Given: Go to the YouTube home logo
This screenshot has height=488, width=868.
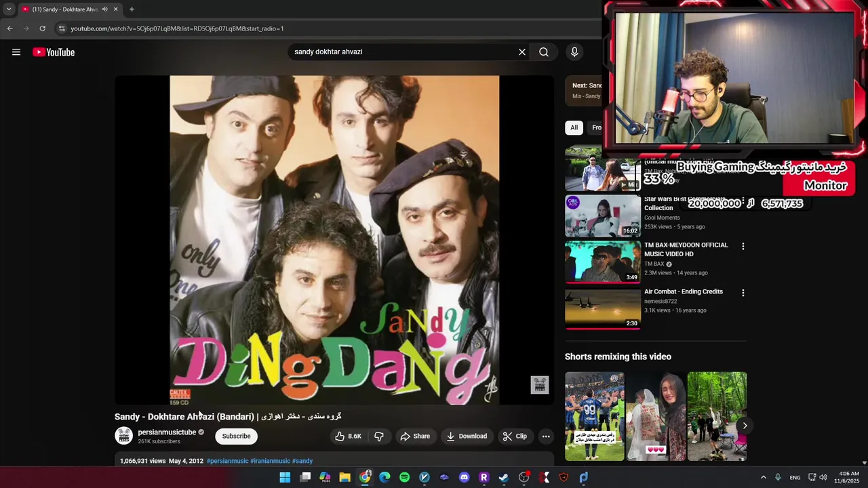Looking at the screenshot, I should tap(54, 52).
